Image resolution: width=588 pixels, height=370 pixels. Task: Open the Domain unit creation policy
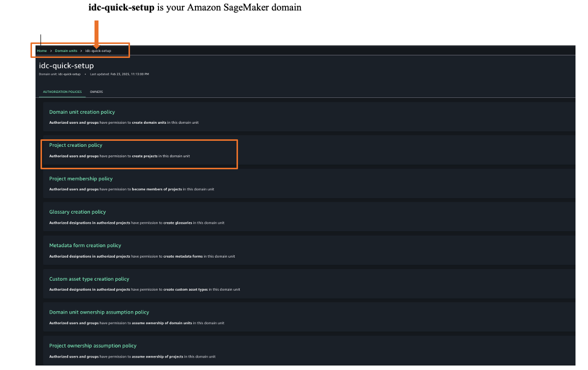pos(82,112)
